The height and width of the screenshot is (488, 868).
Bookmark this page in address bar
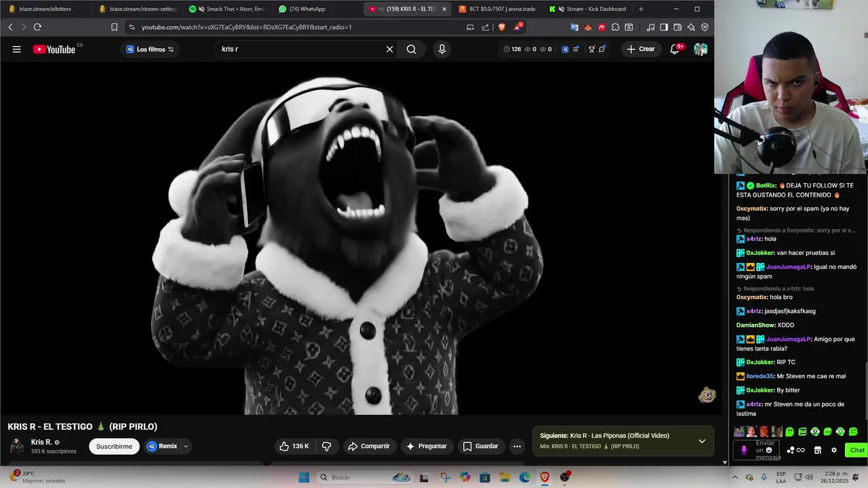click(114, 27)
